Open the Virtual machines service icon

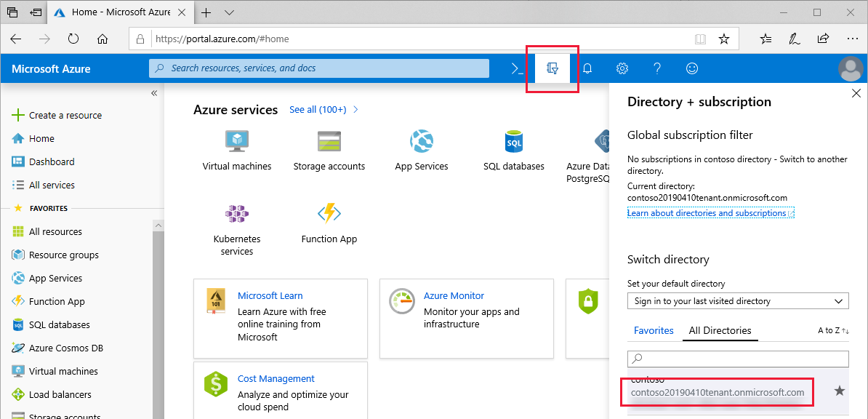(x=237, y=141)
